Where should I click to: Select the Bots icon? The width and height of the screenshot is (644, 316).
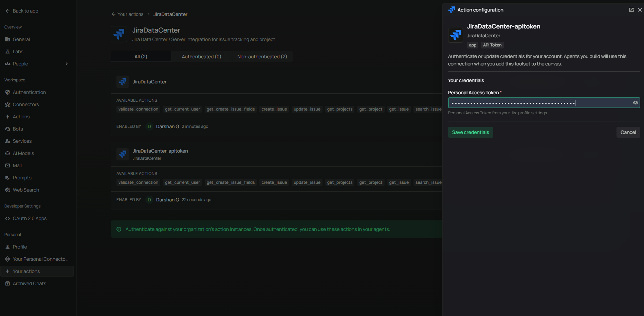coord(7,129)
